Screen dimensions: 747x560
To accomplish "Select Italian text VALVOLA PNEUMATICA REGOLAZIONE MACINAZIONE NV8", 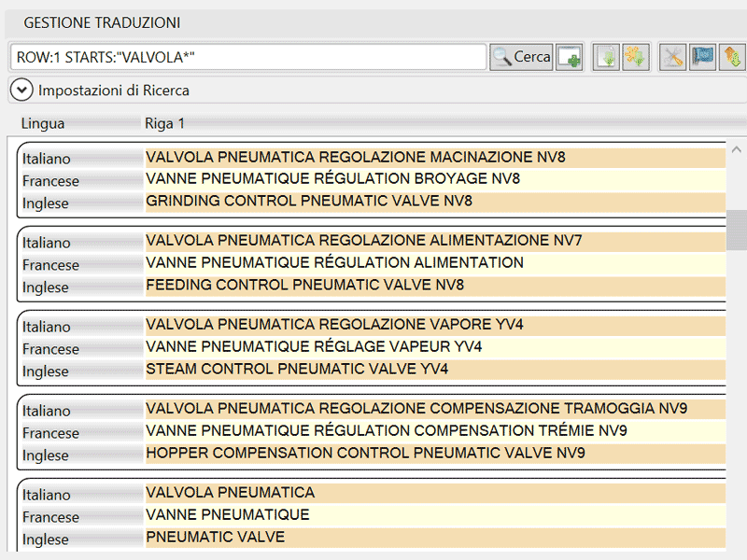I will (356, 157).
